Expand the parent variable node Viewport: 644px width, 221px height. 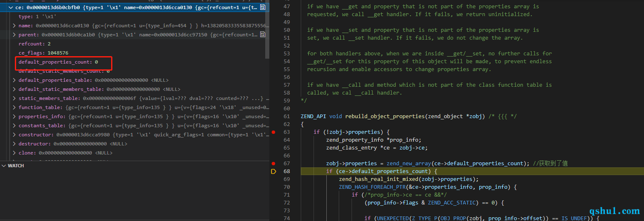click(x=14, y=35)
